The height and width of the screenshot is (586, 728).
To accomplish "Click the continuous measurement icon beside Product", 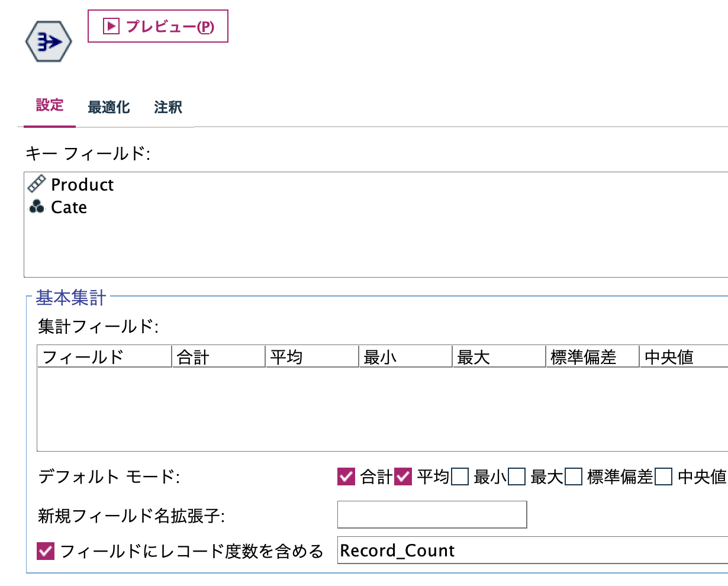I will (x=37, y=183).
